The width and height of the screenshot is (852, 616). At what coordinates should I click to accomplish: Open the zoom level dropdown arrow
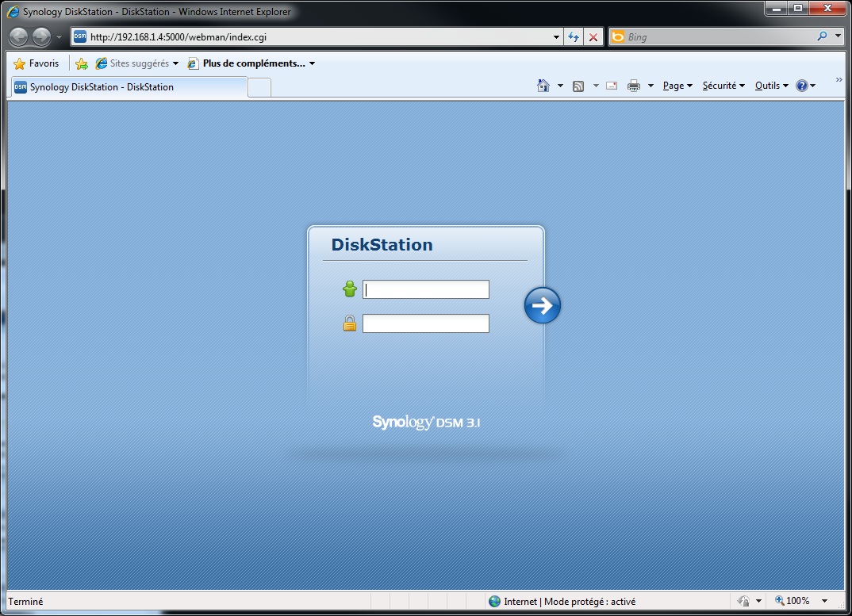click(824, 601)
